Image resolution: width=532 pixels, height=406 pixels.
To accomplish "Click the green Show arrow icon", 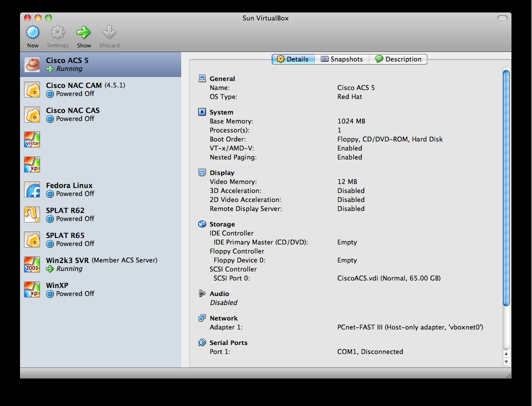I will (84, 33).
